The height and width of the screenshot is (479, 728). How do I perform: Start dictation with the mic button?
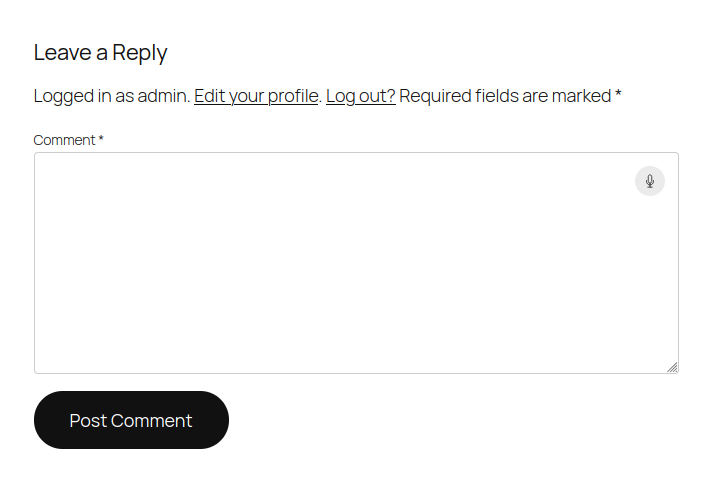(650, 181)
